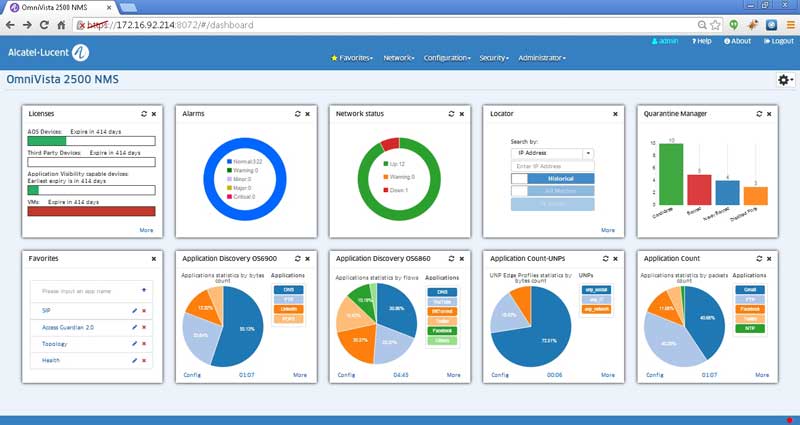Close Application Discovery OS6900 widget
Viewport: 800px width, 425px height.
coord(307,259)
